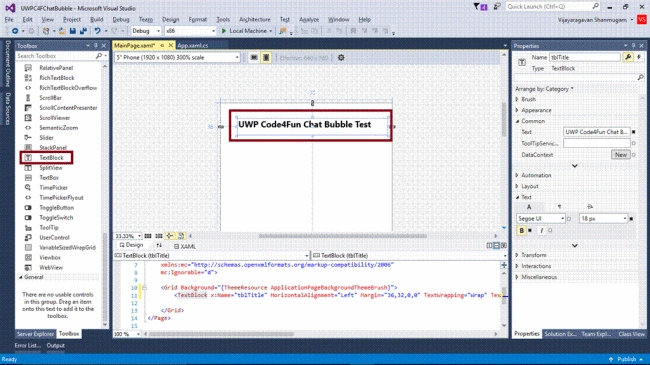
Task: Toggle Bold in Text properties
Action: point(521,231)
